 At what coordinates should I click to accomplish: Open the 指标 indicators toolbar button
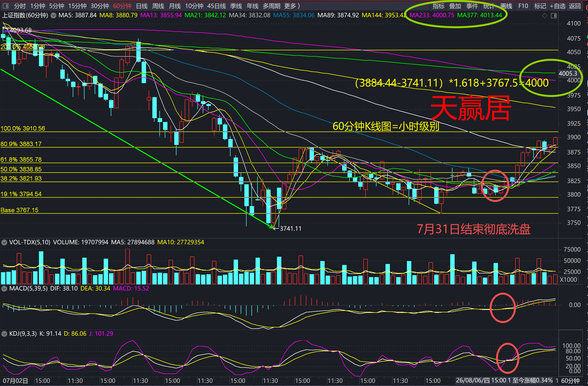[x=438, y=6]
